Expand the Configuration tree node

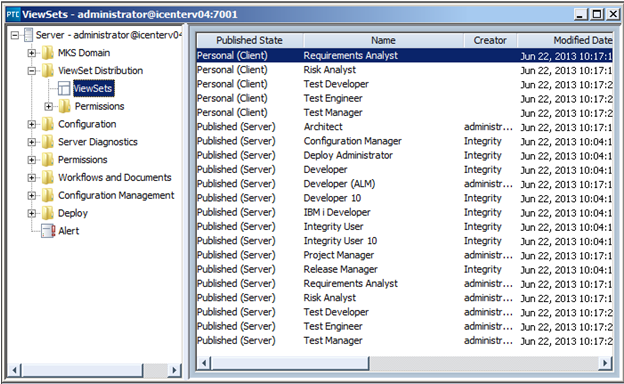point(32,124)
